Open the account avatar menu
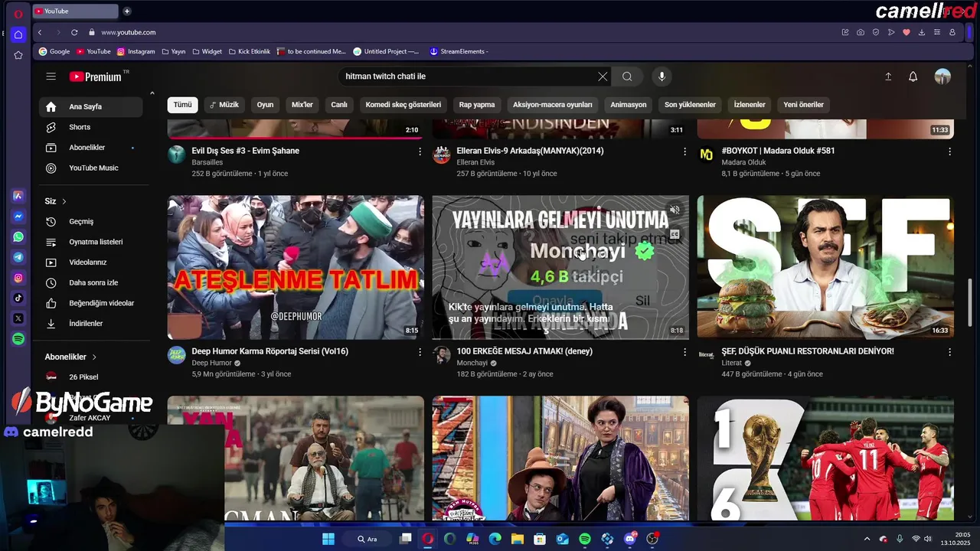 tap(942, 77)
